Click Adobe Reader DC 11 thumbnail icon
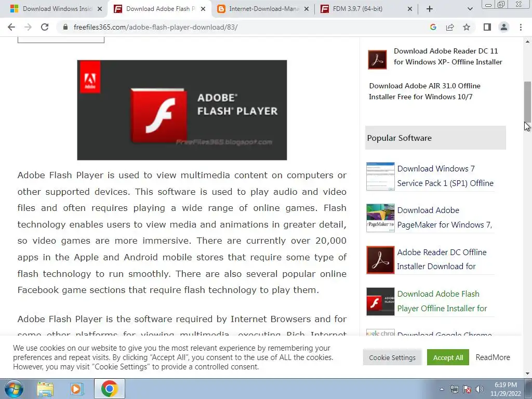 pyautogui.click(x=377, y=59)
